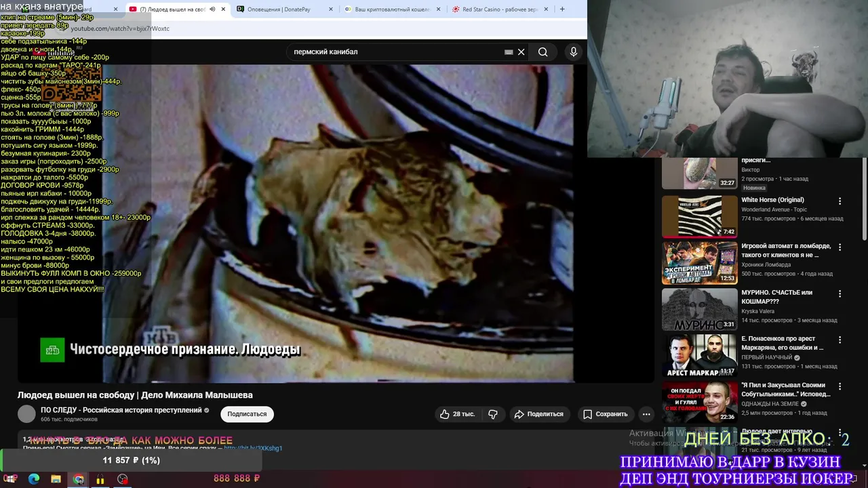Viewport: 868px width, 488px height.
Task: Open a new browser tab with plus
Action: pyautogui.click(x=561, y=9)
